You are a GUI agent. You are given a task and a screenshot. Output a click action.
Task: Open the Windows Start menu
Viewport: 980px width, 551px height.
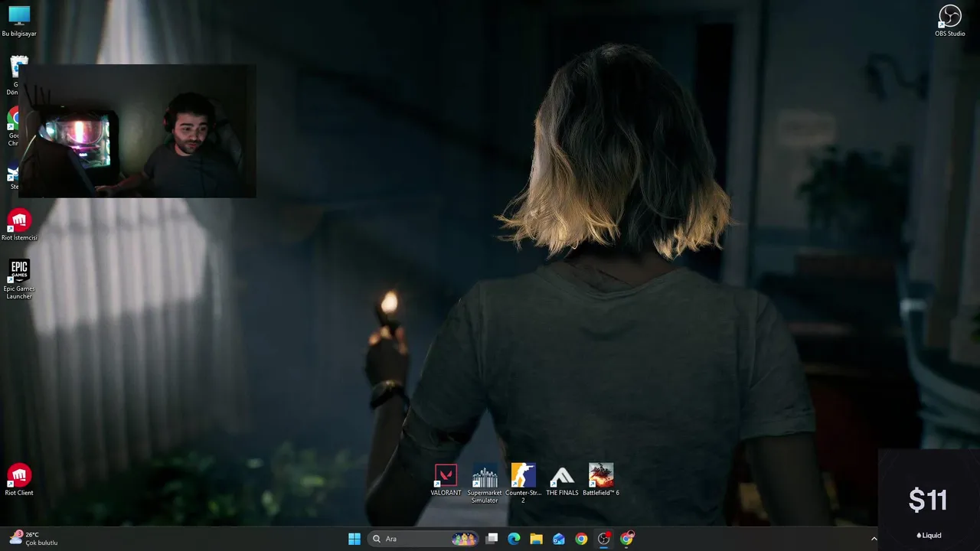click(354, 539)
